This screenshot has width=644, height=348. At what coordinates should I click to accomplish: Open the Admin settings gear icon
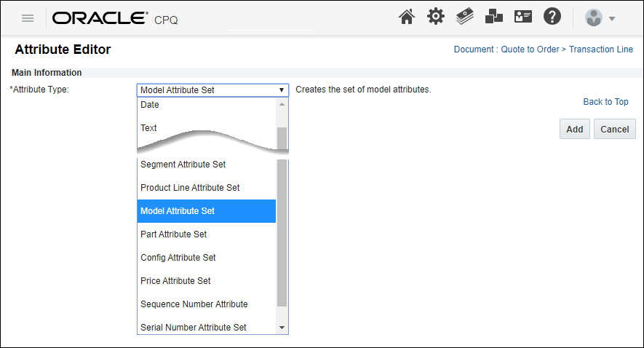(436, 17)
